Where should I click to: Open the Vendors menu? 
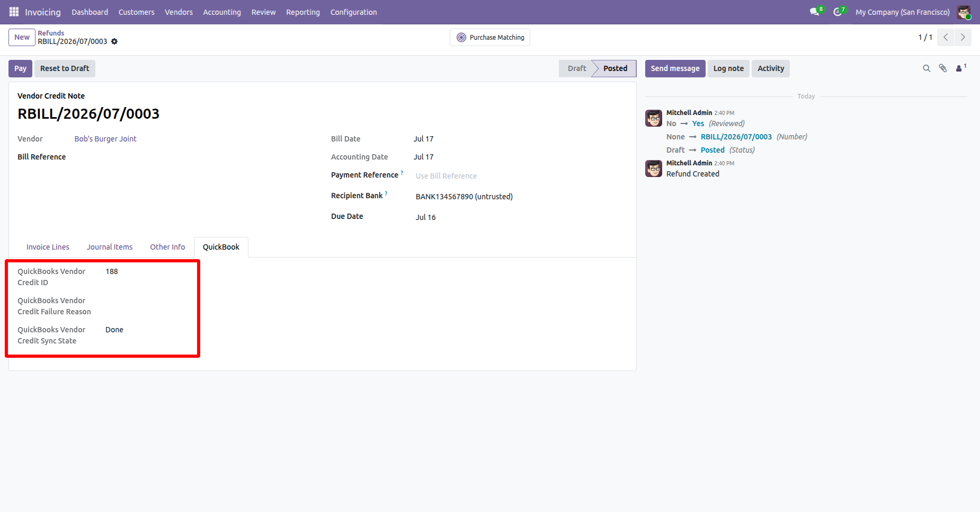[x=179, y=12]
